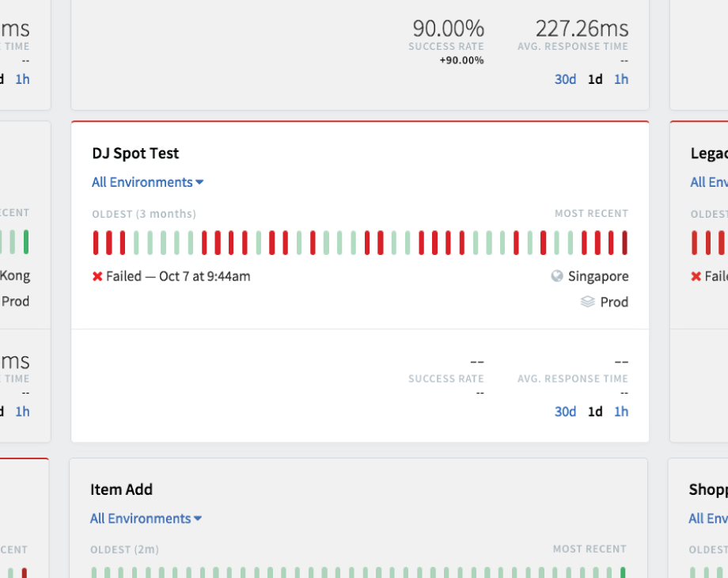Click the globe icon beside Singapore

[x=557, y=276]
